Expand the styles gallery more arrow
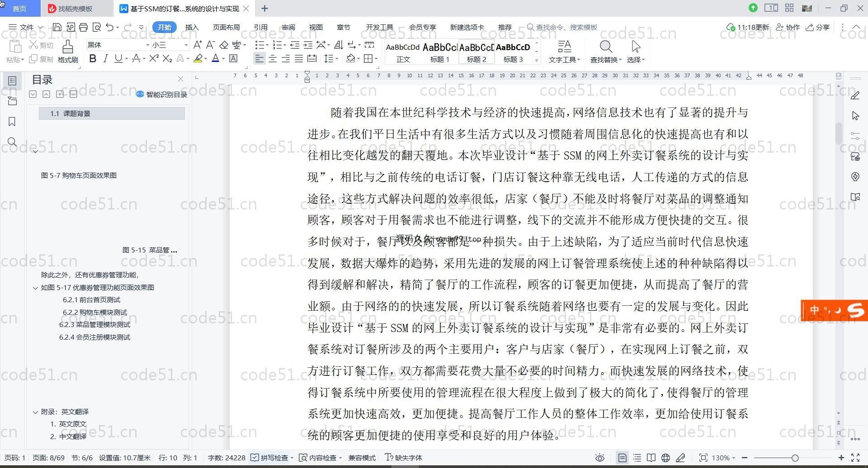Screen dimensions: 868x468 [x=537, y=60]
